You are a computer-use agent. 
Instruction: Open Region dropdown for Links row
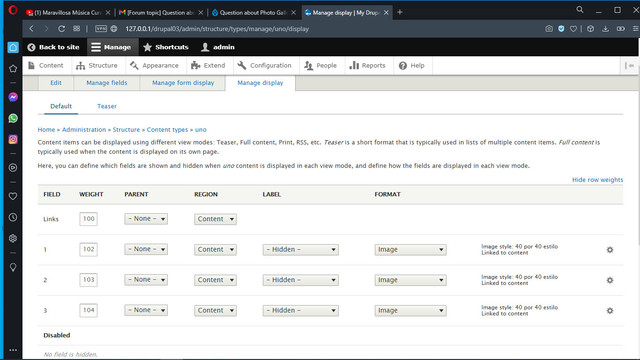point(216,219)
